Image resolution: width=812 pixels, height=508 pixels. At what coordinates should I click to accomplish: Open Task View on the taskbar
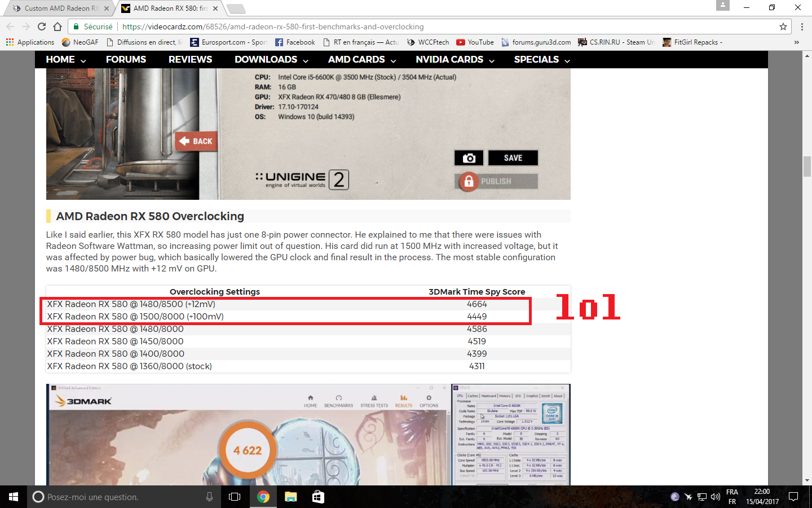coord(235,497)
